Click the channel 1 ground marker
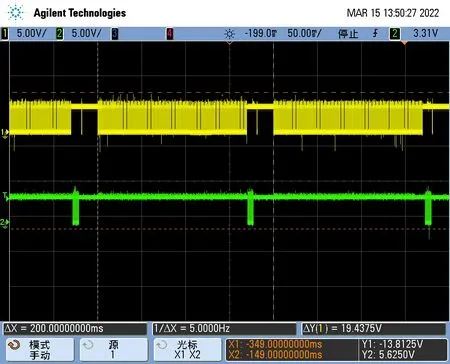 pos(4,132)
